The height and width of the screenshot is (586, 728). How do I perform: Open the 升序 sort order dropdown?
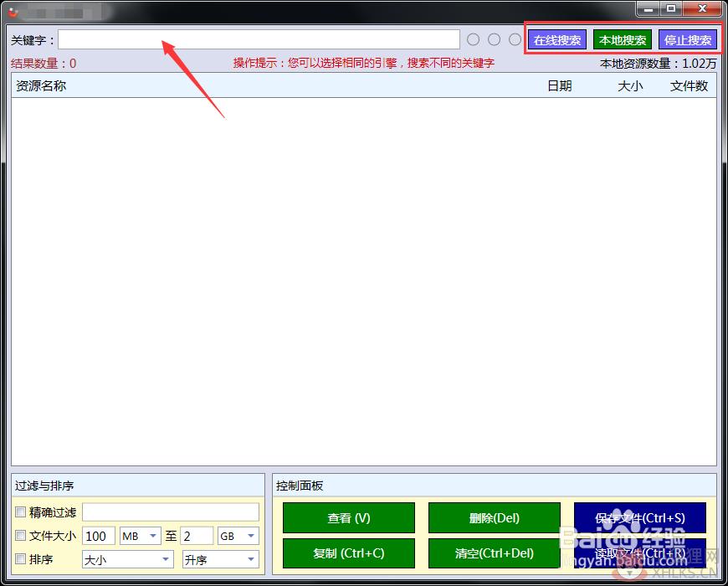tap(221, 559)
